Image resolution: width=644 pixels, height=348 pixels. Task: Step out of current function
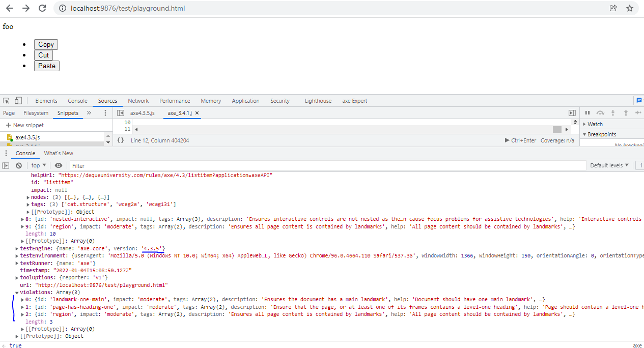click(x=625, y=112)
